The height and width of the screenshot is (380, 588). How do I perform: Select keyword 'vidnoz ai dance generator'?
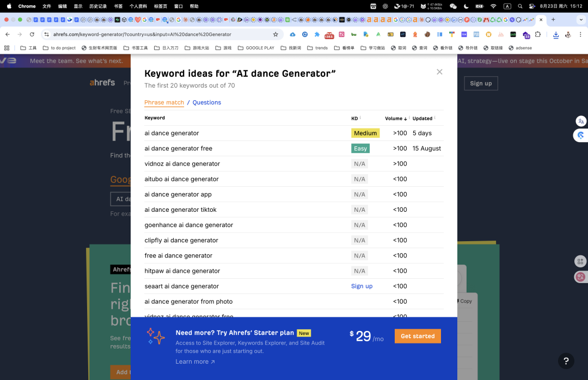(182, 164)
